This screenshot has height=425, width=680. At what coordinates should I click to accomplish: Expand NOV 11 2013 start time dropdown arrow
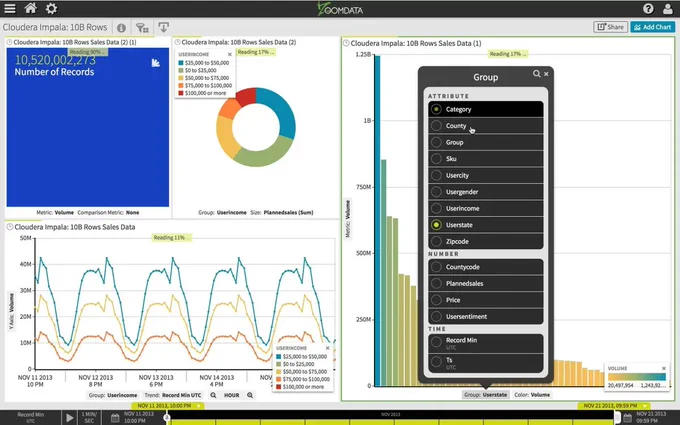click(198, 406)
